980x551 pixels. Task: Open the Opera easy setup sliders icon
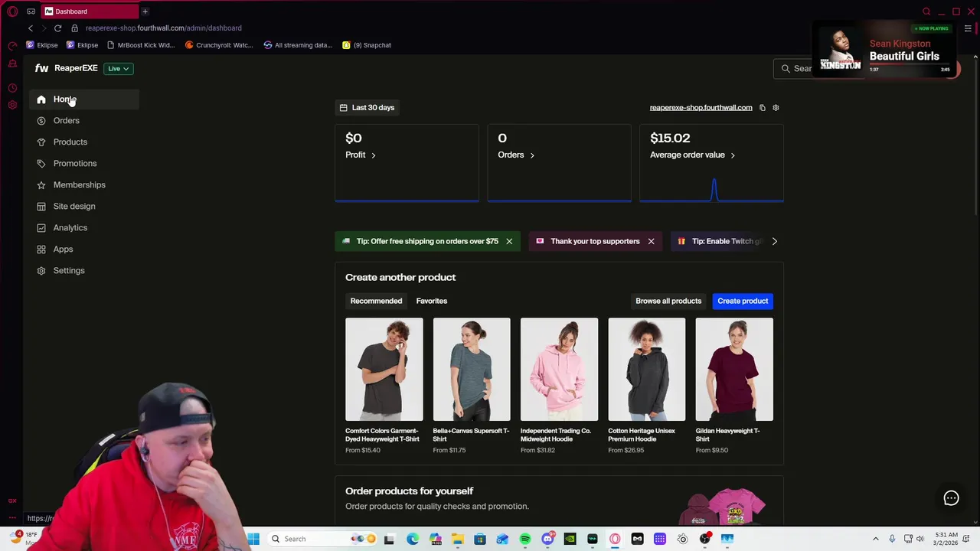pos(968,29)
